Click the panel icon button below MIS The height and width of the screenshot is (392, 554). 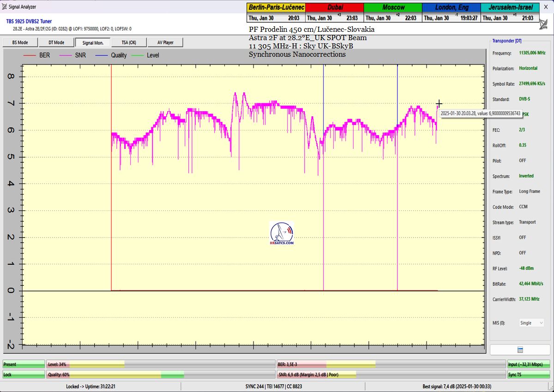coord(520,350)
